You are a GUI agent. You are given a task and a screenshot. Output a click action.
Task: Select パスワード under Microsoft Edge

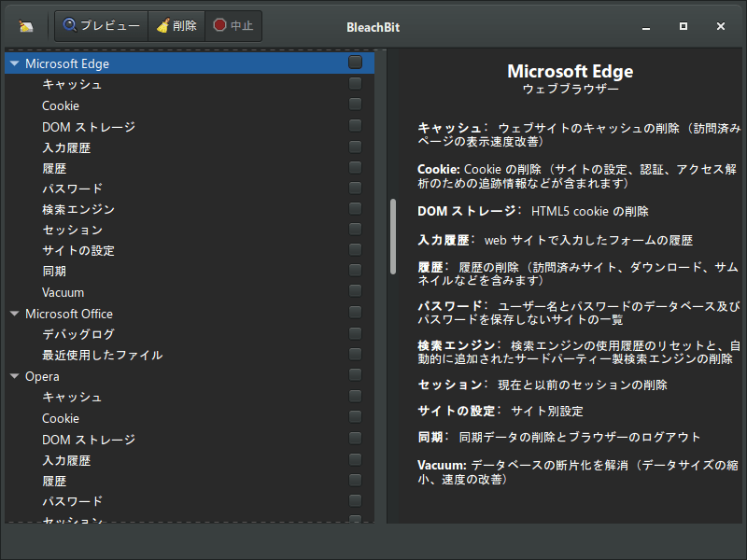(x=190, y=189)
